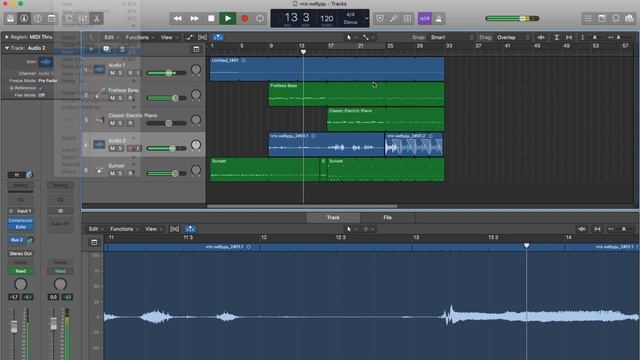640x360 pixels.
Task: Toggle the Metronome button
Action: pos(439,18)
